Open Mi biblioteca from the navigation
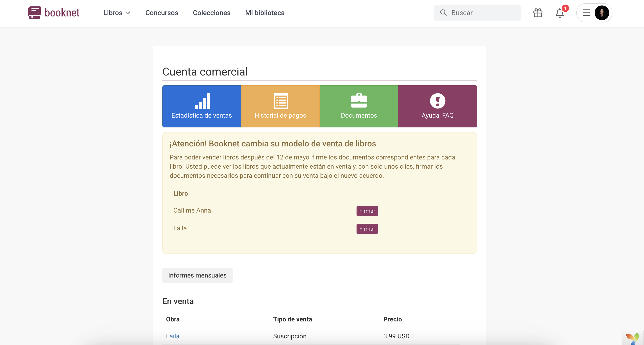 [265, 13]
